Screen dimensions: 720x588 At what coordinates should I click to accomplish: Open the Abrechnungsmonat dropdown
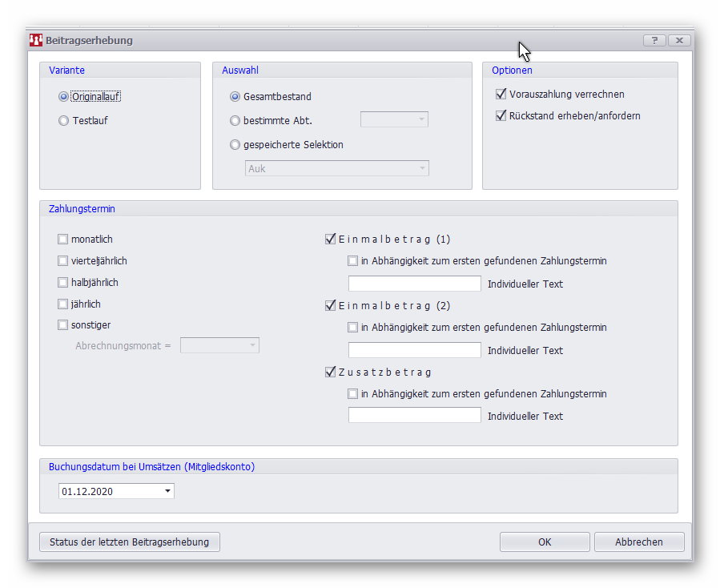[x=253, y=345]
